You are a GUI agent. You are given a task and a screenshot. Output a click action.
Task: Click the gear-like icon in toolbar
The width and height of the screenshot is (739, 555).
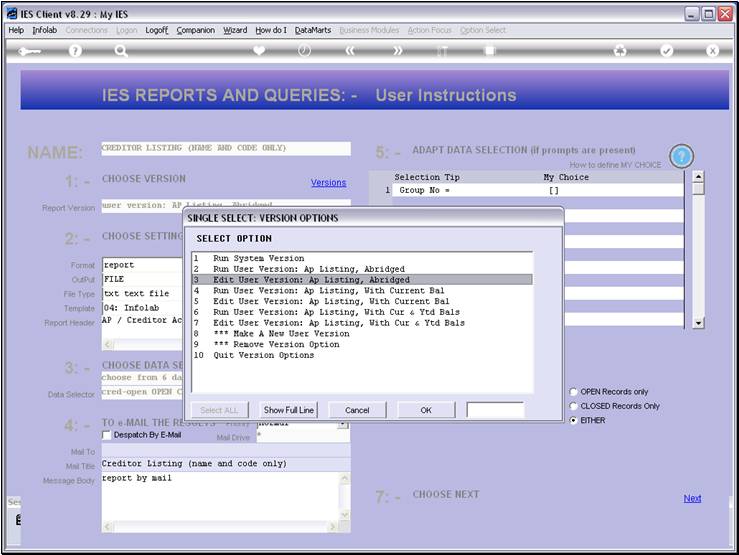[620, 50]
